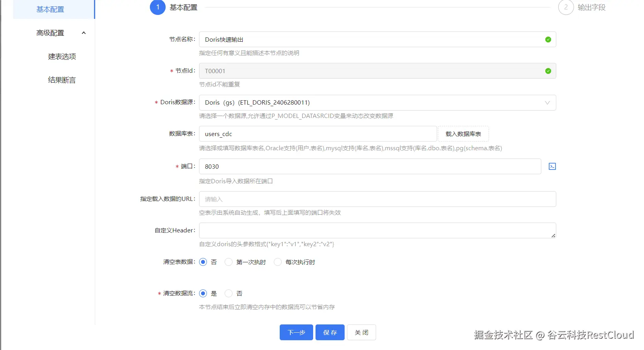This screenshot has width=644, height=350.
Task: Click the 保存 button
Action: click(330, 332)
